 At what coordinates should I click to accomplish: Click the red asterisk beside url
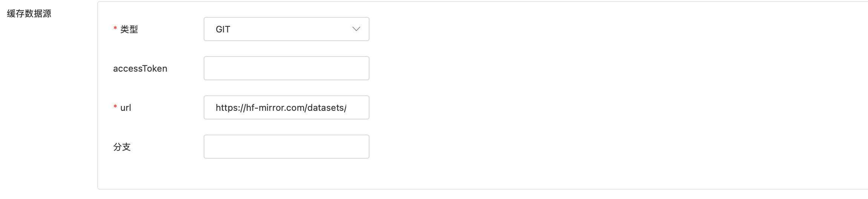[x=115, y=107]
